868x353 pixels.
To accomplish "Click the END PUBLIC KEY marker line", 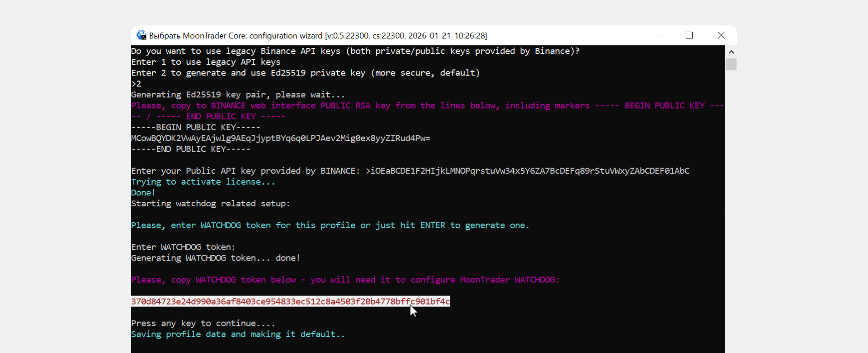I will pos(190,149).
